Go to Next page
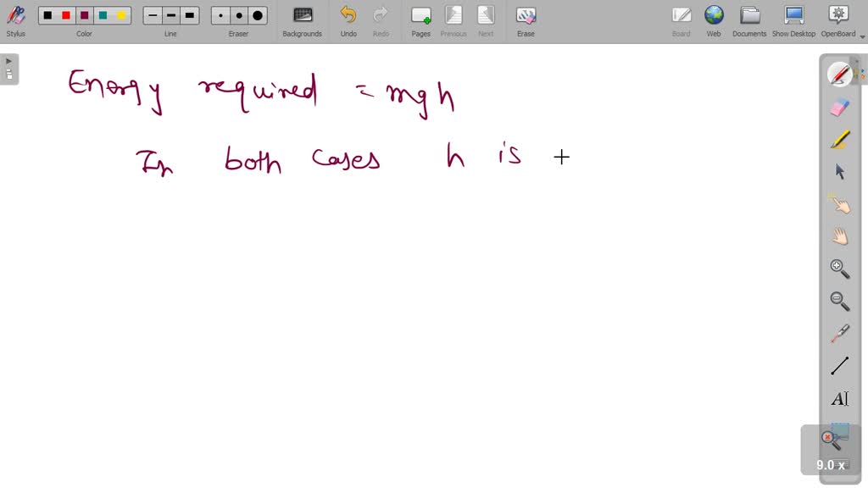The height and width of the screenshot is (488, 868). pyautogui.click(x=486, y=21)
